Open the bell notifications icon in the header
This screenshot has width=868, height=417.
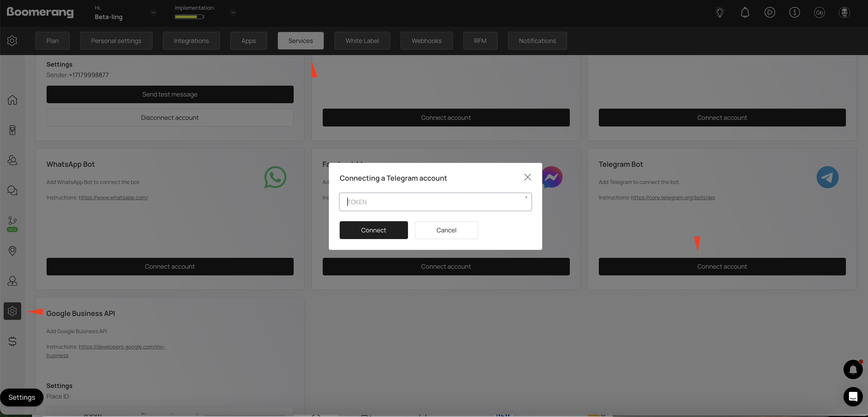pyautogui.click(x=745, y=12)
